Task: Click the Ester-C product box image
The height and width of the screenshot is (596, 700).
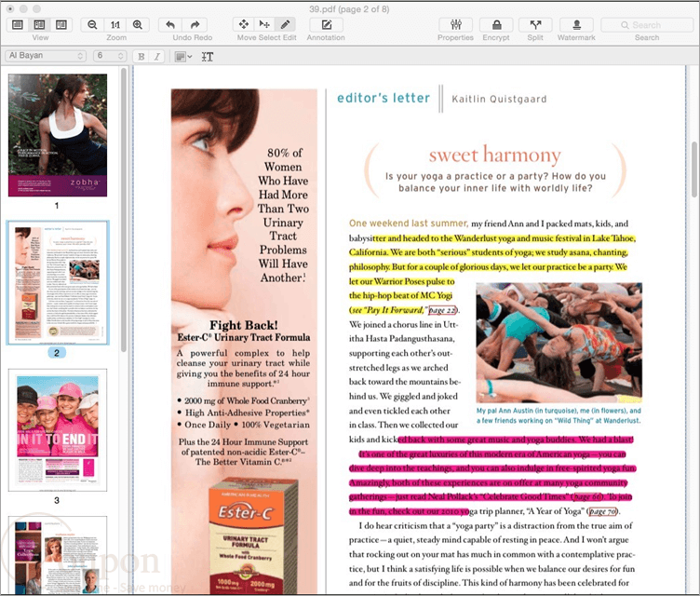Action: coord(251,536)
